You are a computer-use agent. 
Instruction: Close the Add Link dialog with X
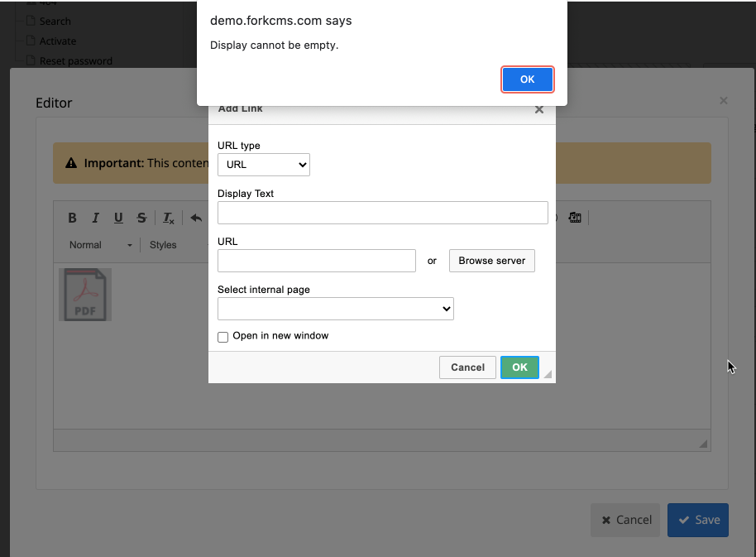[x=539, y=109]
